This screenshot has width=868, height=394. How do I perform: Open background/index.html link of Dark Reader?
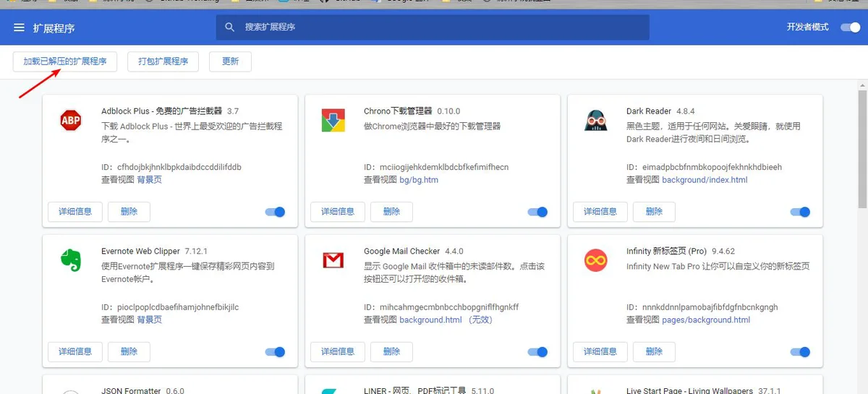tap(705, 180)
